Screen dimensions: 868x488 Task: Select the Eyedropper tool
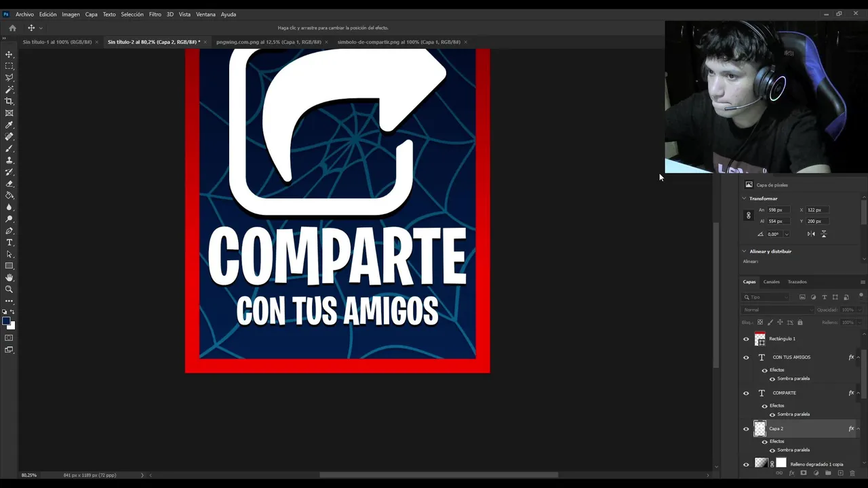[9, 125]
